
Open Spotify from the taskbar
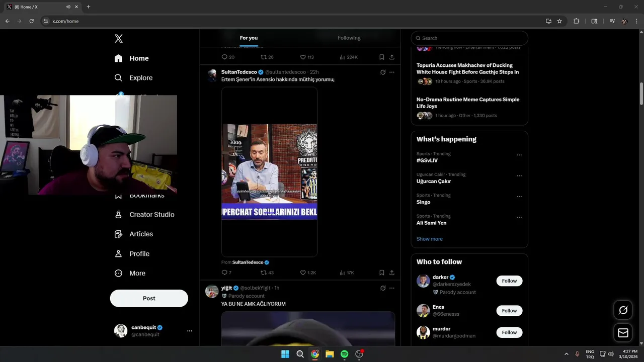point(344,354)
